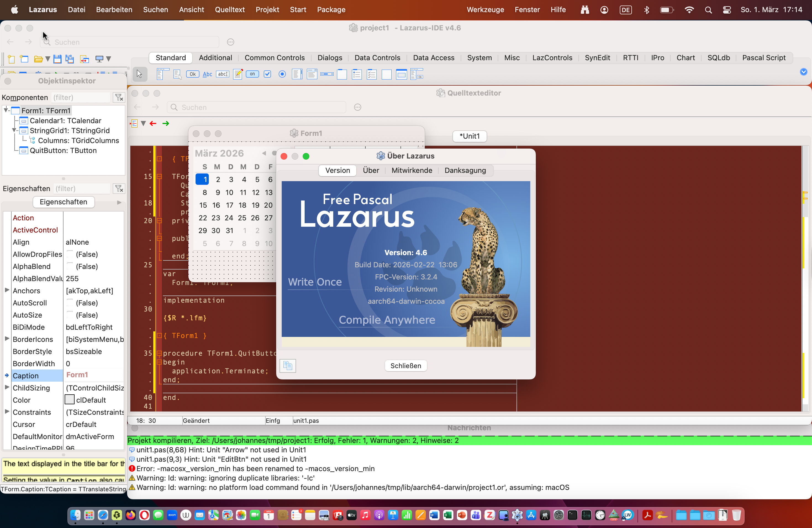Click the copy version info icon
The height and width of the screenshot is (528, 812).
click(x=288, y=366)
